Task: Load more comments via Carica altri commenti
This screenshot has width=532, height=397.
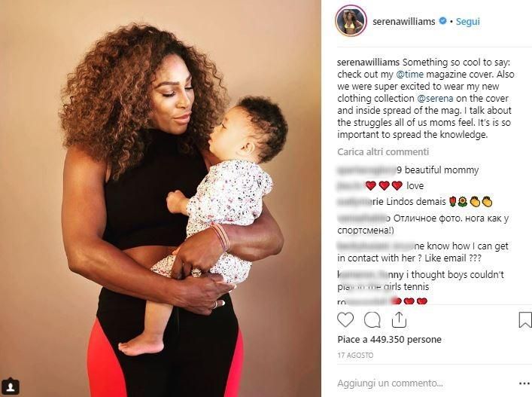Action: tap(383, 152)
